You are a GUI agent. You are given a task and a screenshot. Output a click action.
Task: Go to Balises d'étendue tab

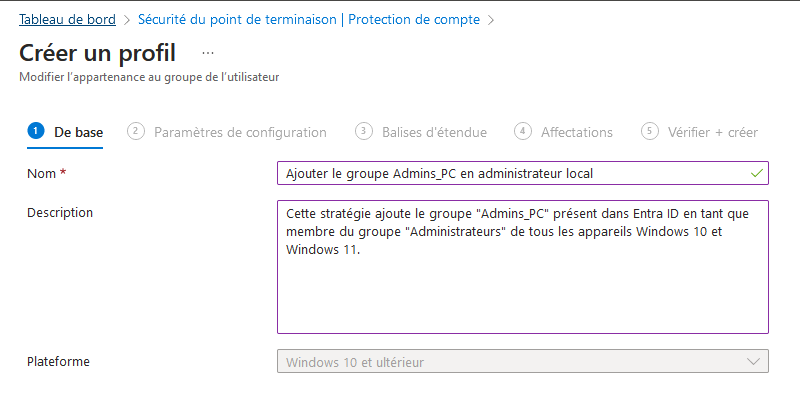434,132
